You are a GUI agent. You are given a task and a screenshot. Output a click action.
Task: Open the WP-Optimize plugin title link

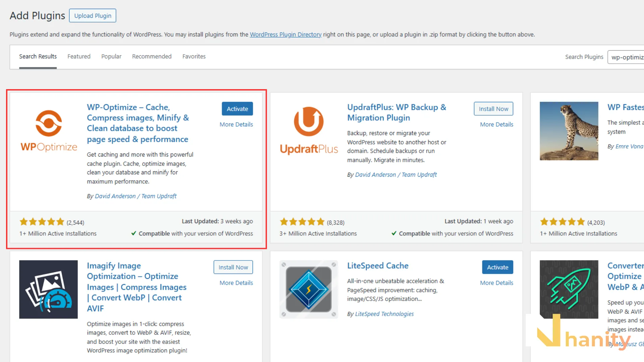point(138,123)
